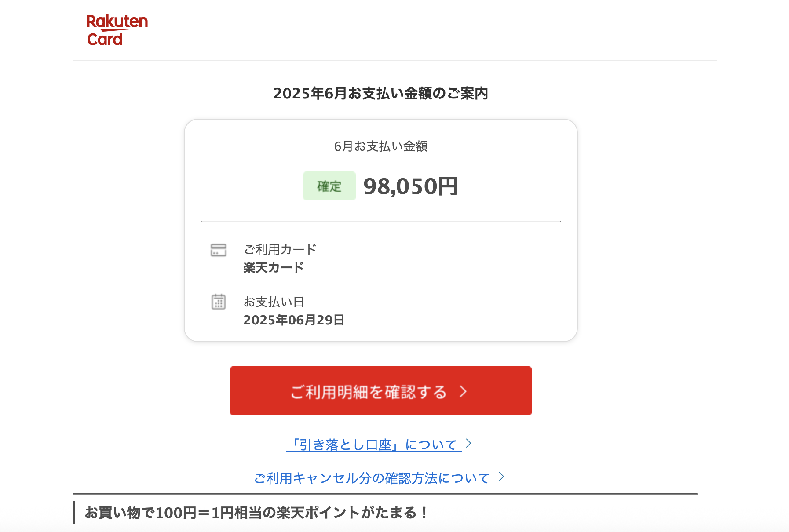The height and width of the screenshot is (532, 789).
Task: Click the 楽天カード card name text
Action: click(274, 267)
